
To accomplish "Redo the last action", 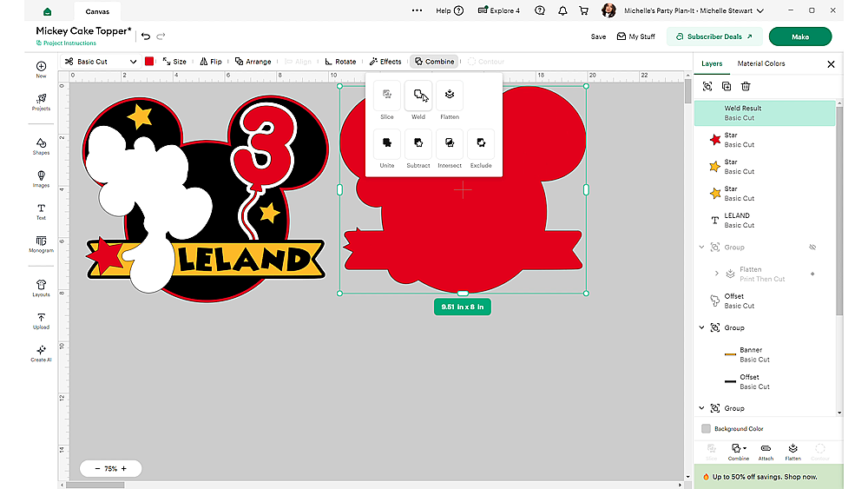I will pos(161,36).
